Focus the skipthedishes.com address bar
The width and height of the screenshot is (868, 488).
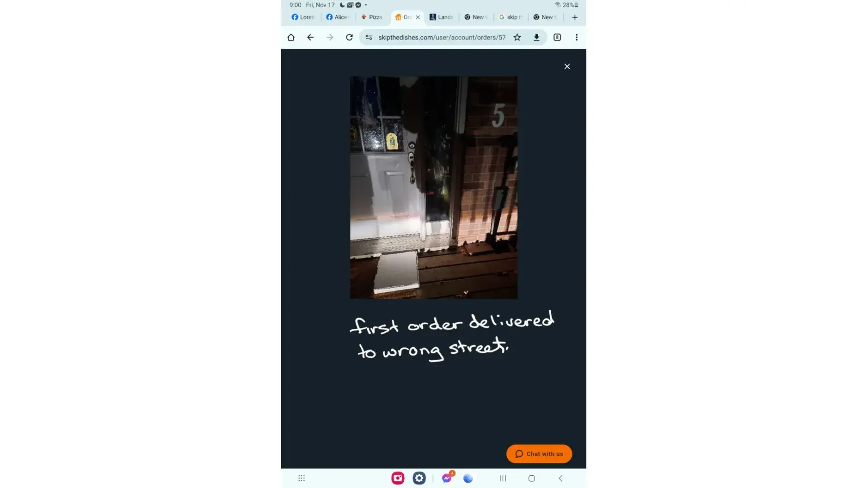[x=442, y=38]
